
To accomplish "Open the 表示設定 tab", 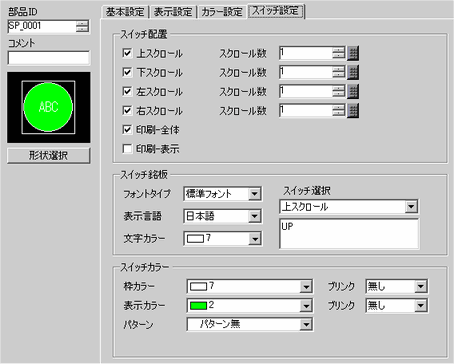I will pos(173,12).
